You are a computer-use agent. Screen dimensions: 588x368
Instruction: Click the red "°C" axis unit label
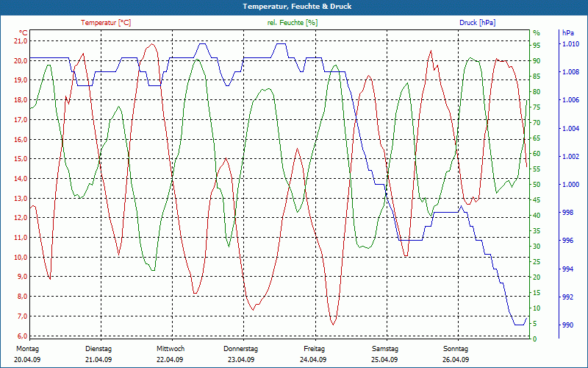(24, 33)
